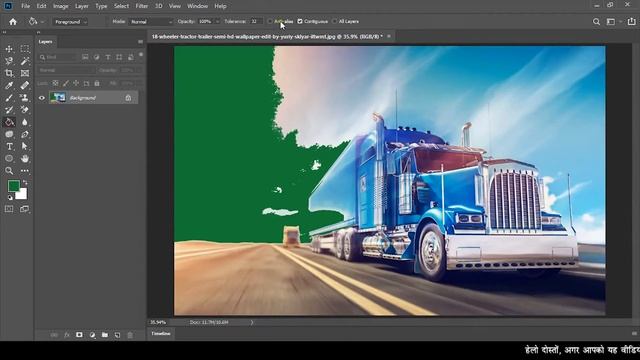
Task: Swap foreground and background colors
Action: click(25, 182)
